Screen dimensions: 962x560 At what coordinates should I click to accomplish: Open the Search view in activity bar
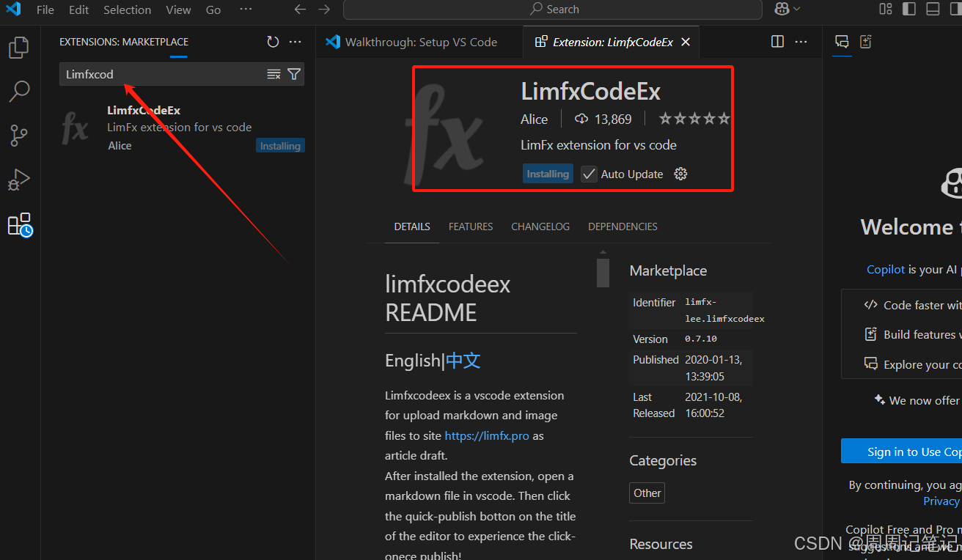(19, 92)
